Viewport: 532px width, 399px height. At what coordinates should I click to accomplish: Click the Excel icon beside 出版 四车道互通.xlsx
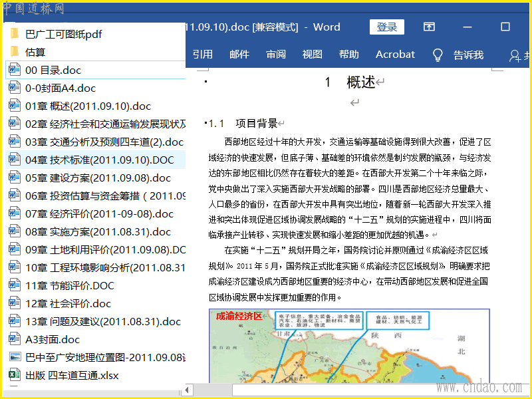tap(15, 376)
